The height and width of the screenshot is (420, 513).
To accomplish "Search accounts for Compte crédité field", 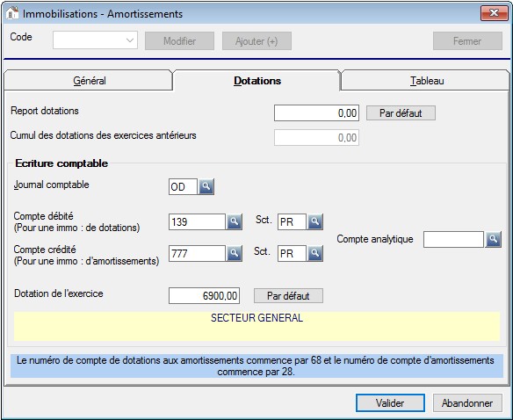I will [x=235, y=253].
